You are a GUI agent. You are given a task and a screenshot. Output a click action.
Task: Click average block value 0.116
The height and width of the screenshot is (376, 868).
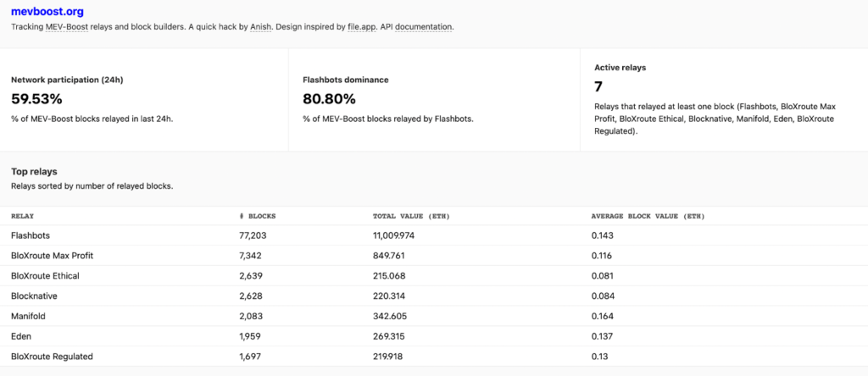click(x=602, y=256)
